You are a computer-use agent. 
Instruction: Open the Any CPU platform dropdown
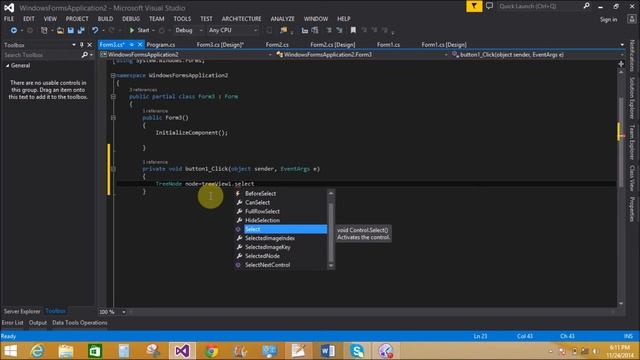tap(233, 30)
